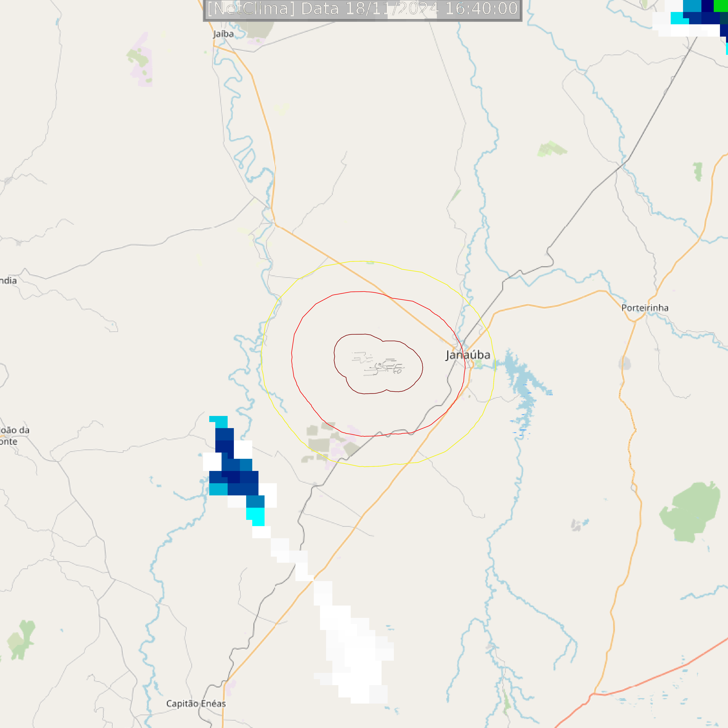Click the Jaíba town label
This screenshot has width=728, height=728.
click(x=224, y=34)
